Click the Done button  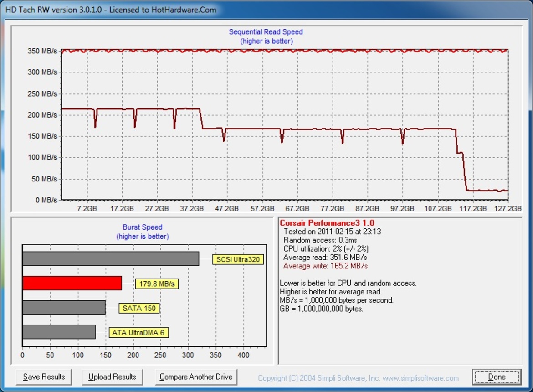click(497, 377)
